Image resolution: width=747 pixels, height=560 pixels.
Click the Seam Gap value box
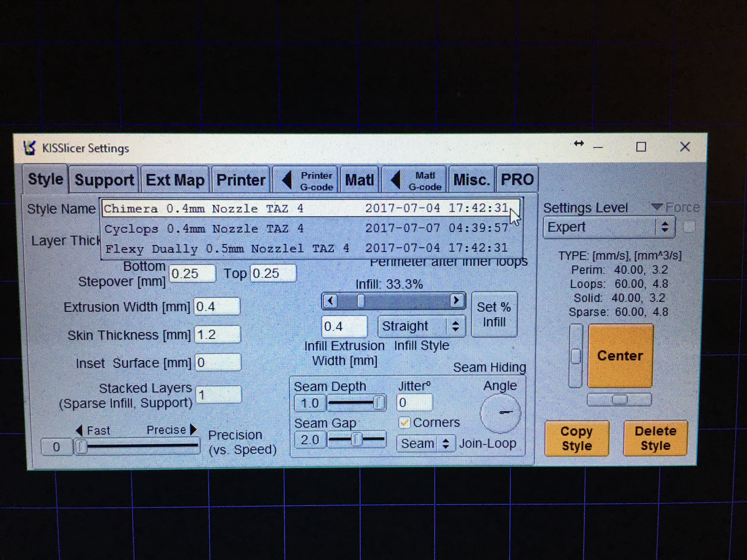pyautogui.click(x=310, y=440)
